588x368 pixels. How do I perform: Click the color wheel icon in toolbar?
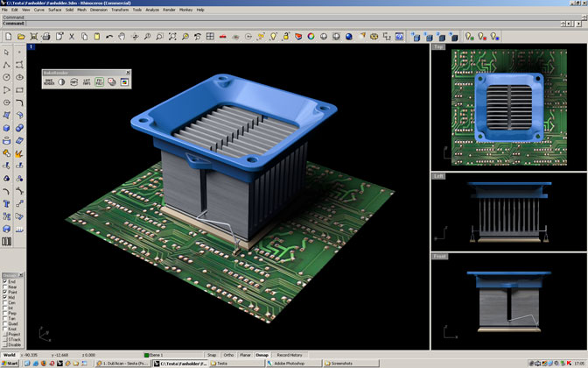[311, 37]
